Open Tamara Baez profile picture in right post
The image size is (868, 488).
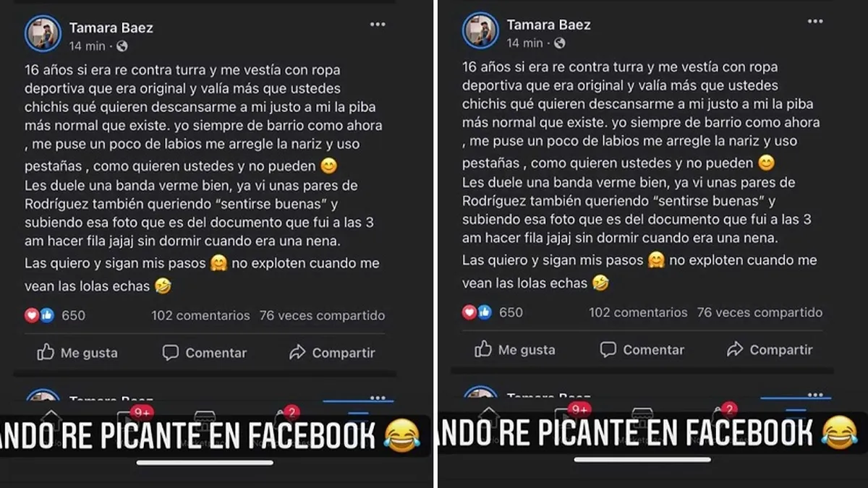480,30
